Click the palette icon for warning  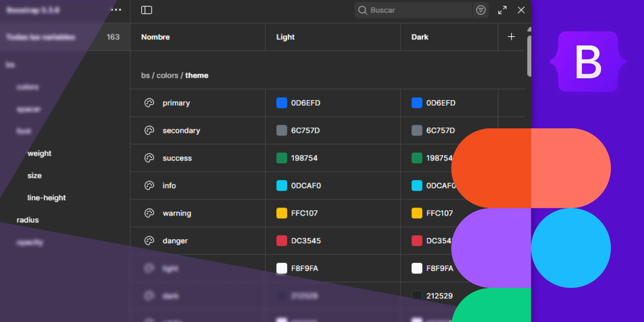149,213
